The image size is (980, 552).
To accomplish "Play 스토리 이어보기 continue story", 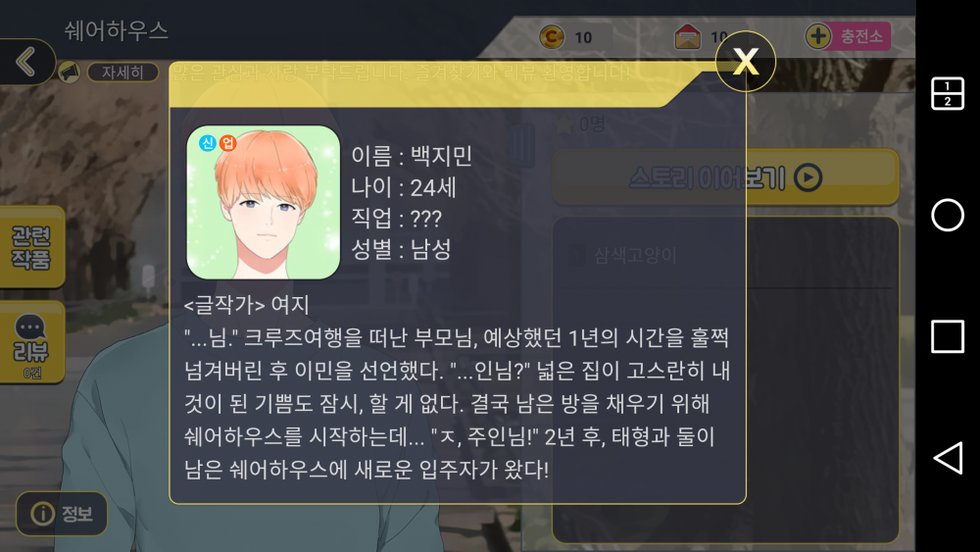I will [725, 177].
